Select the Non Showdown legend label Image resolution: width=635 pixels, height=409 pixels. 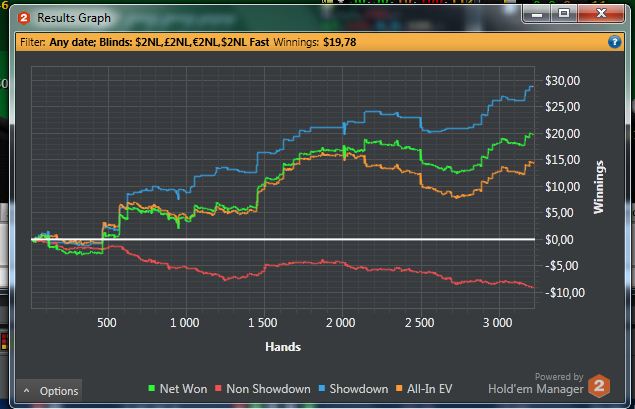click(268, 389)
